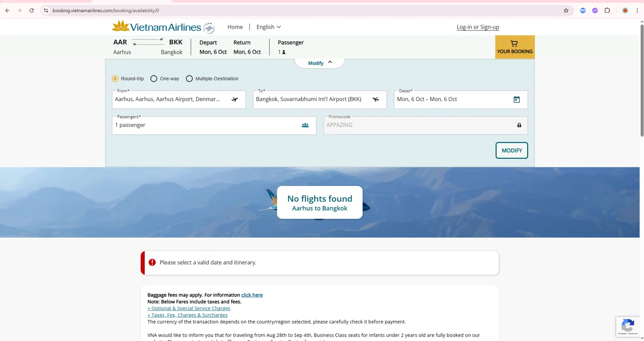Click the page vertical scrollbar

click(642, 81)
